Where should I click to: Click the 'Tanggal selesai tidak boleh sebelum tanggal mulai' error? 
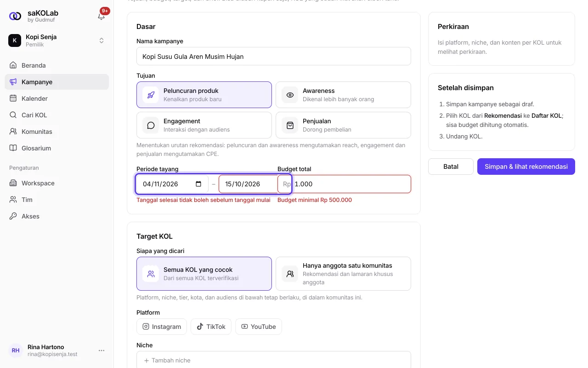click(204, 200)
